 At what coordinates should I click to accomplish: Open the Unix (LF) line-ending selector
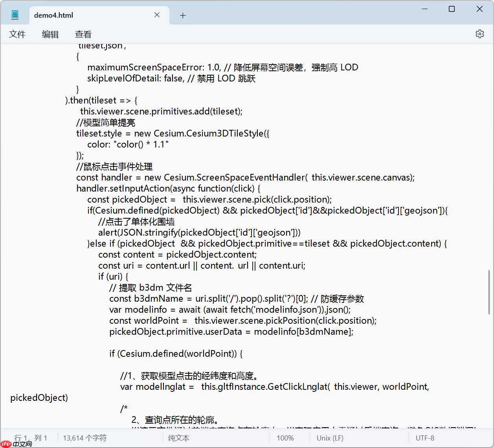click(x=330, y=438)
